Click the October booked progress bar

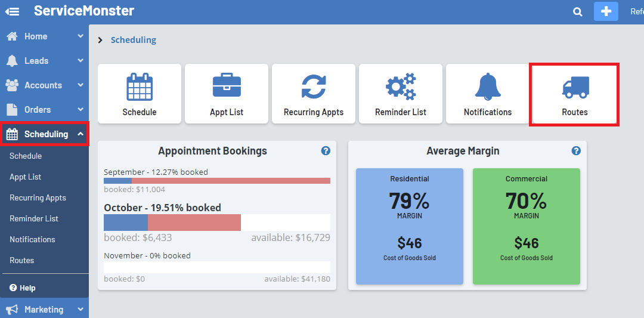[x=172, y=223]
